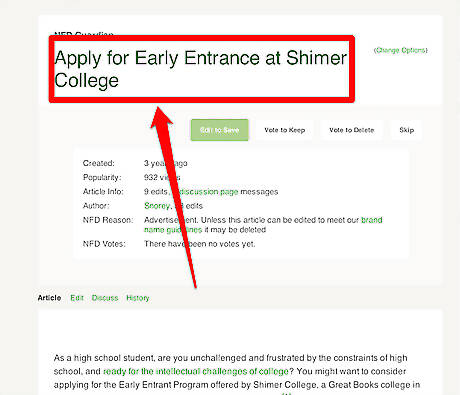This screenshot has width=460, height=395.
Task: Select the Article tab
Action: coord(49,298)
